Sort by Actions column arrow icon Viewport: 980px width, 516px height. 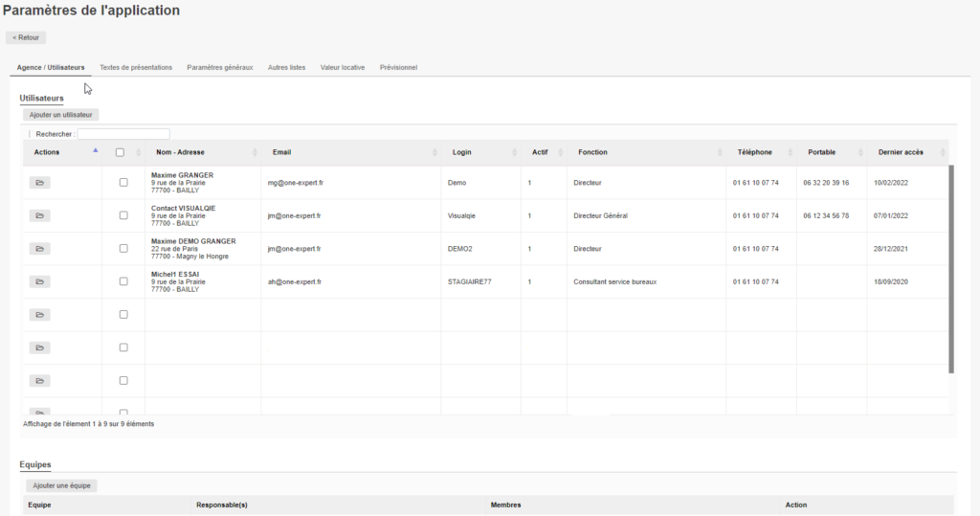pyautogui.click(x=95, y=151)
